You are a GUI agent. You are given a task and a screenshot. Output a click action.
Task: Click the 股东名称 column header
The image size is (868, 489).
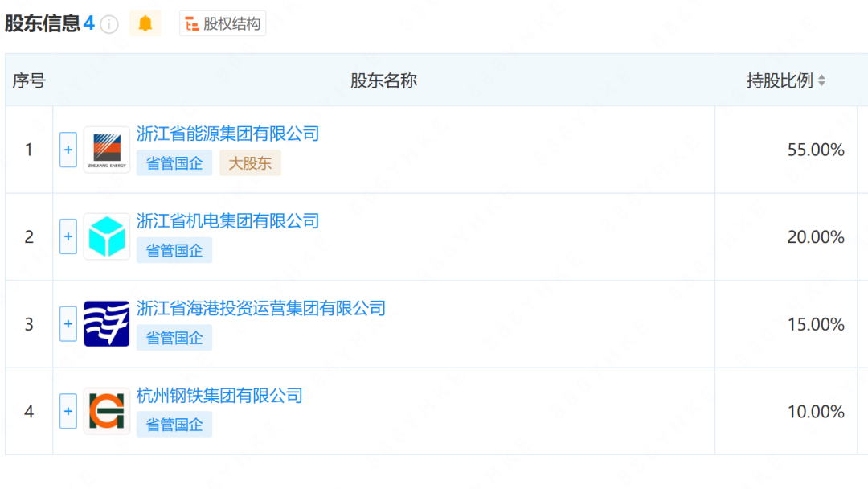pos(383,80)
